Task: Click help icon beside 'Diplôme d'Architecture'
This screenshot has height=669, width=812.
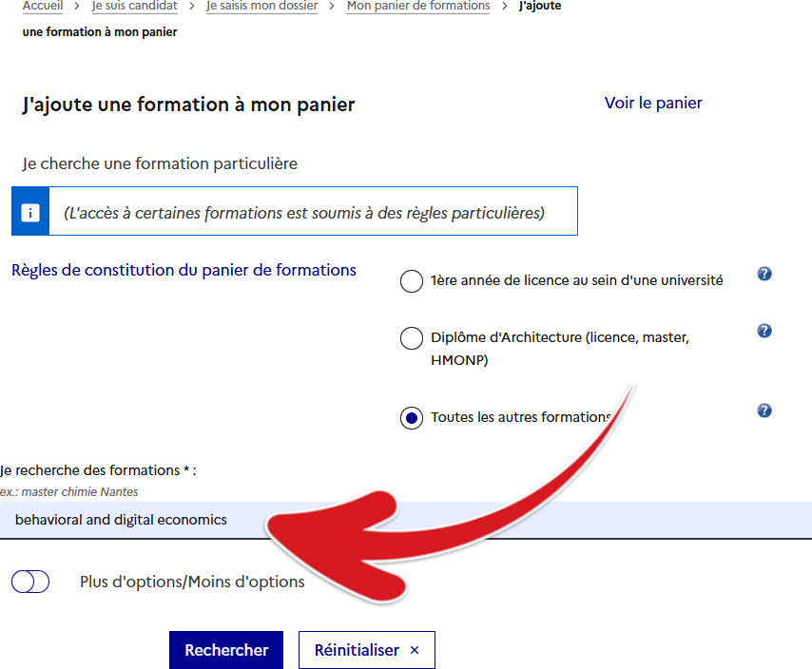Action: point(764,332)
